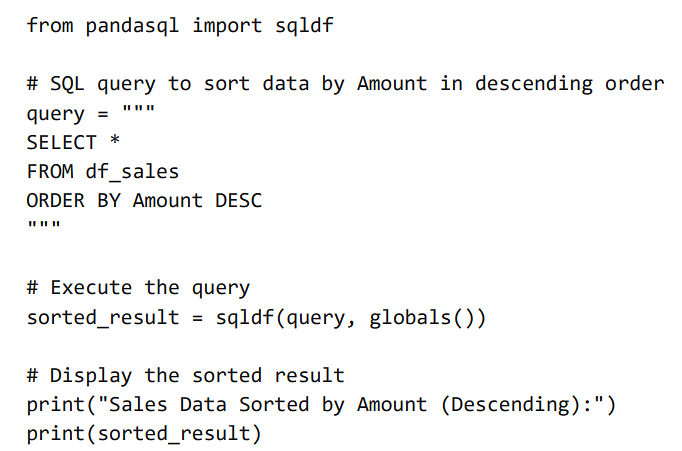Click df_sales table name
This screenshot has height=451, width=682.
(x=132, y=171)
